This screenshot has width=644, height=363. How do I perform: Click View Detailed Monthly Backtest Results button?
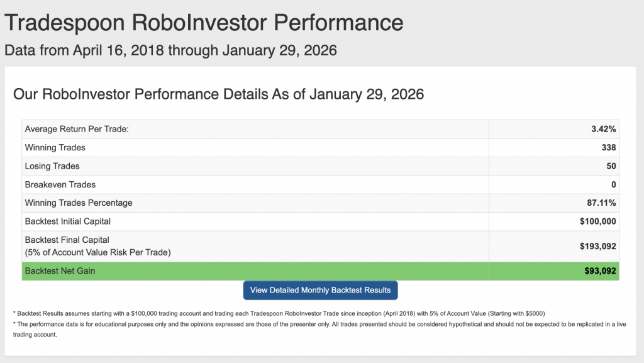click(x=320, y=290)
